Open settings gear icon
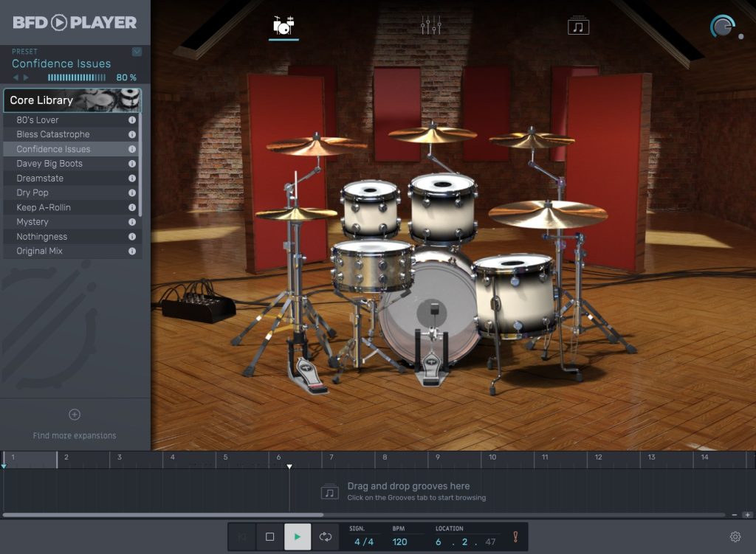 tap(735, 536)
